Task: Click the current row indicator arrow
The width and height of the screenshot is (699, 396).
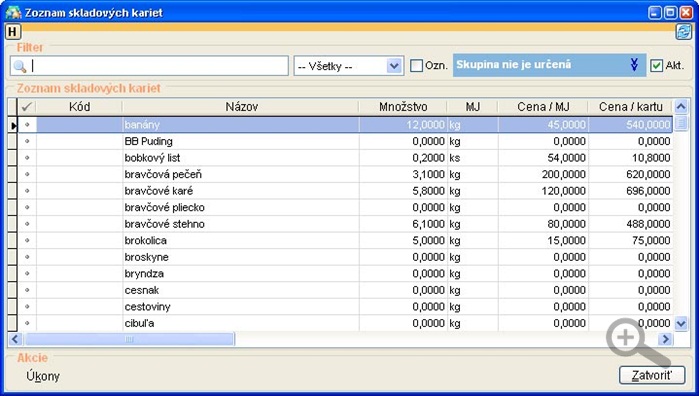Action: [x=13, y=125]
